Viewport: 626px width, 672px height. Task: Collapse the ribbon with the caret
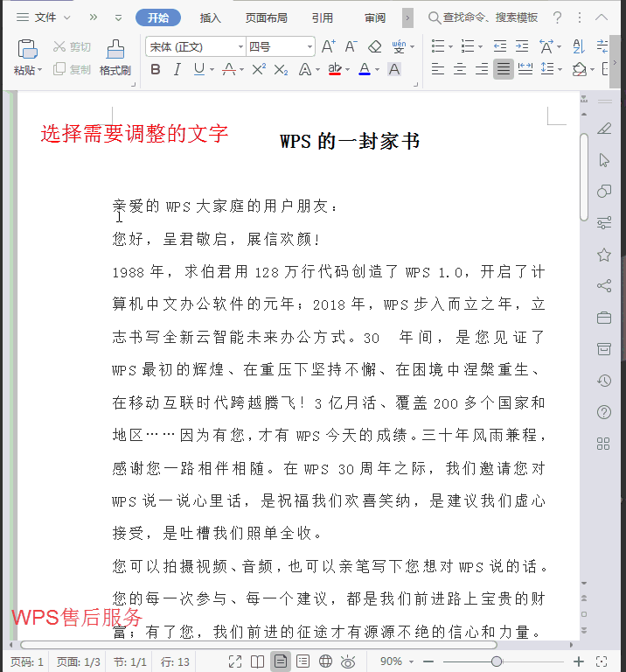click(x=602, y=17)
